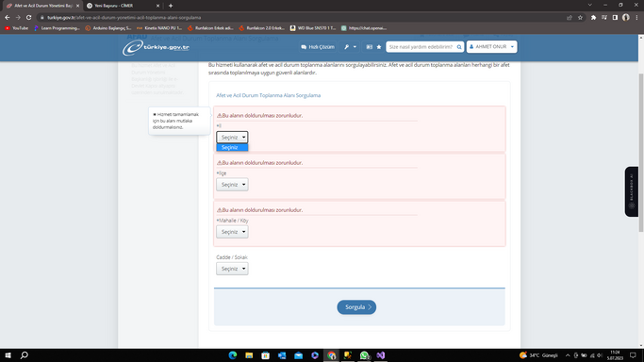
Task: Open the AHMET ONUR user menu
Action: tap(491, 47)
